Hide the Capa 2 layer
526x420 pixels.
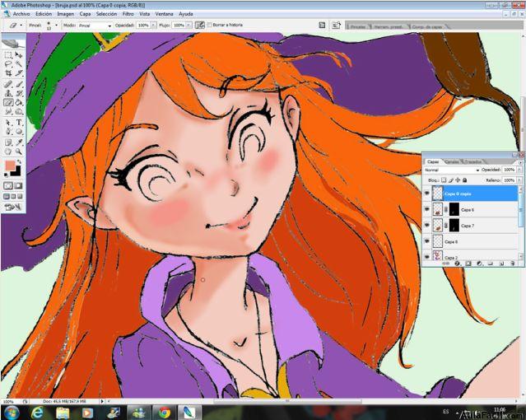click(x=426, y=256)
